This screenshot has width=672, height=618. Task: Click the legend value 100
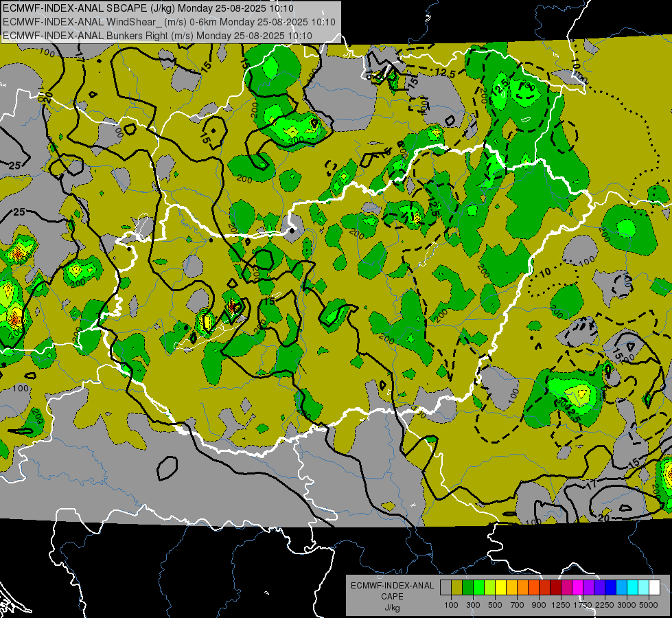pos(451,605)
